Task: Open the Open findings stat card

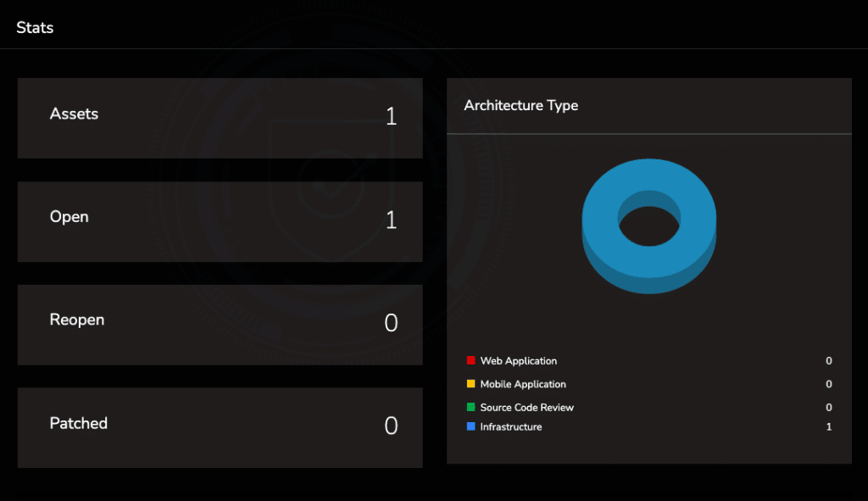Action: click(x=220, y=221)
